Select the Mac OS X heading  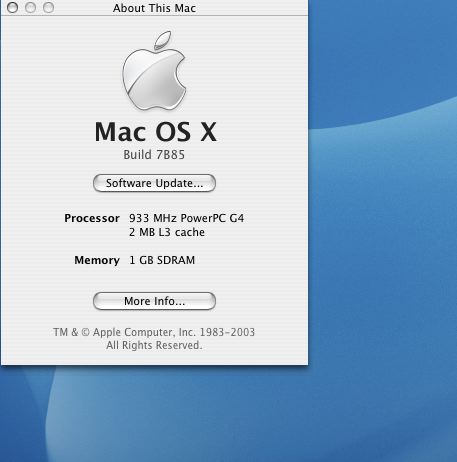(156, 132)
